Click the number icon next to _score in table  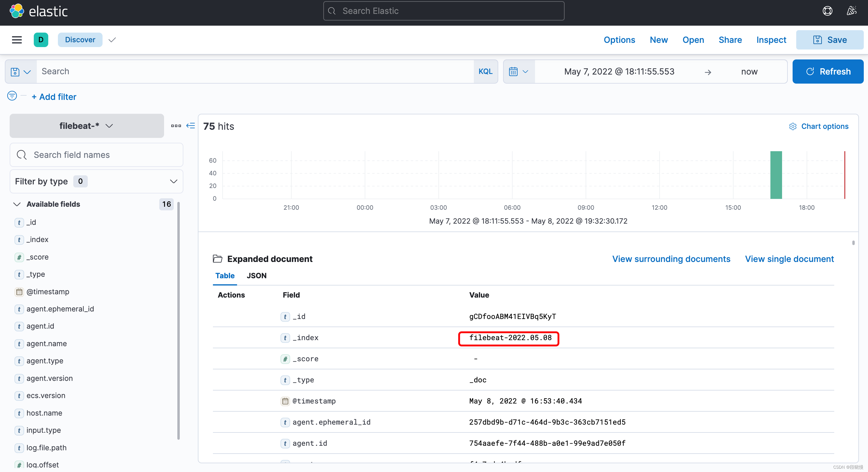click(285, 359)
